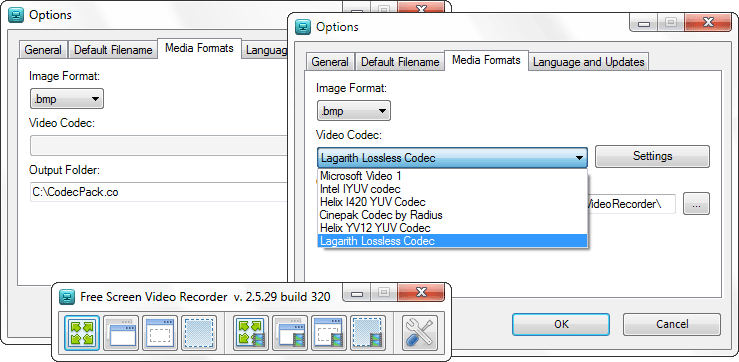Open Options via wrench and screwdriver icon

(x=420, y=333)
